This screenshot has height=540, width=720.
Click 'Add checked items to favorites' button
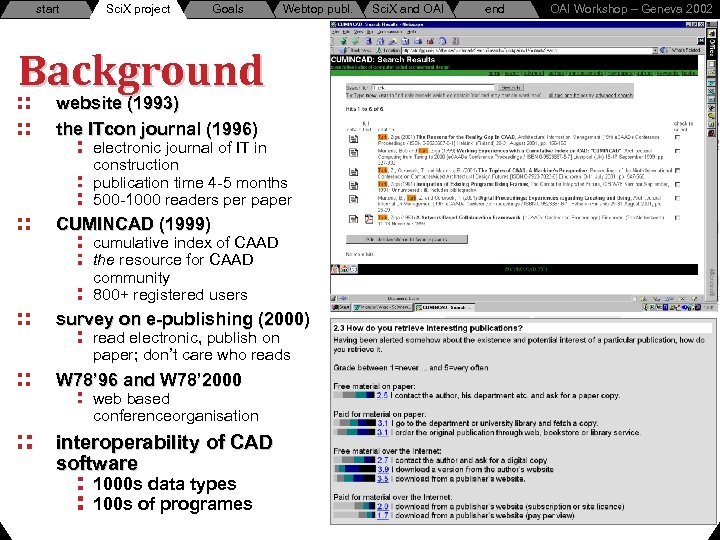pos(407,239)
